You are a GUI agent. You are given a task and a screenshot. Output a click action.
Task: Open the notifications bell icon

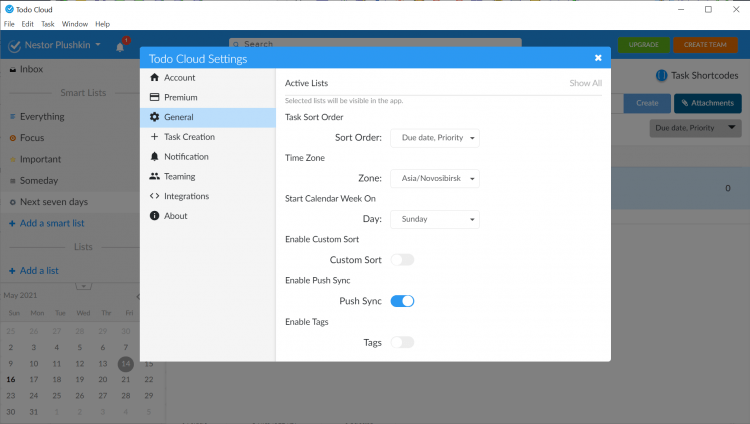click(120, 46)
